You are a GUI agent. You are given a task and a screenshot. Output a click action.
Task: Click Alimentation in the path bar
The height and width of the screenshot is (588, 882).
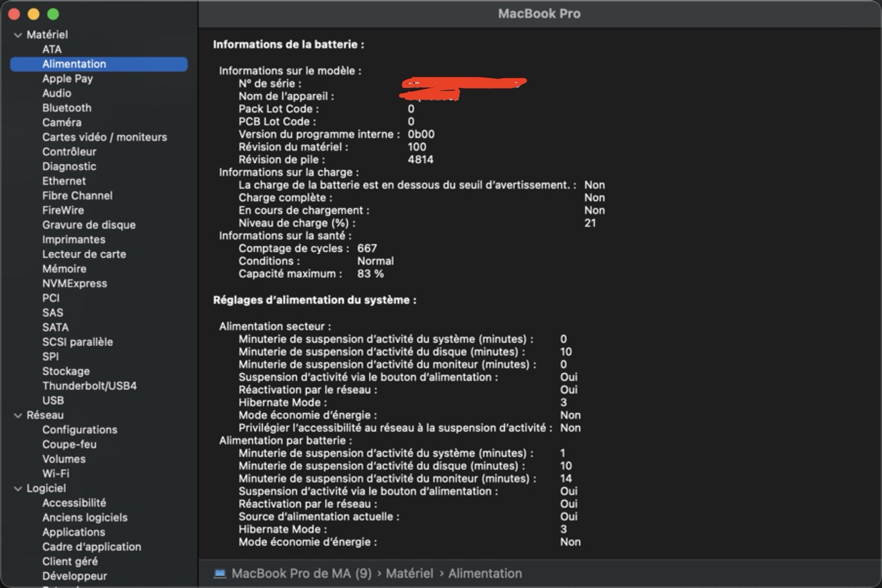485,573
